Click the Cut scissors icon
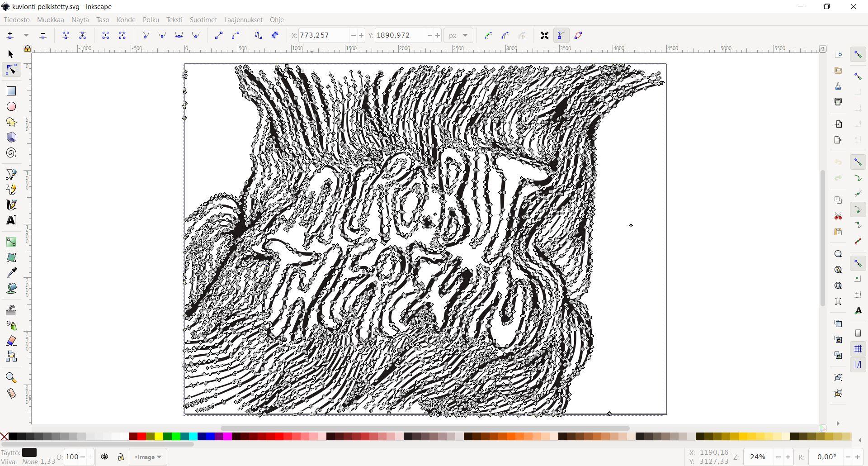This screenshot has height=466, width=868. [x=838, y=216]
